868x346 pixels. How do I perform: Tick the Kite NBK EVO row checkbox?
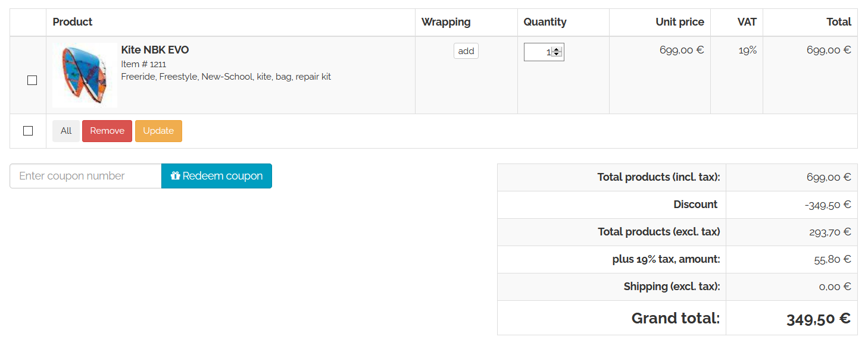32,80
